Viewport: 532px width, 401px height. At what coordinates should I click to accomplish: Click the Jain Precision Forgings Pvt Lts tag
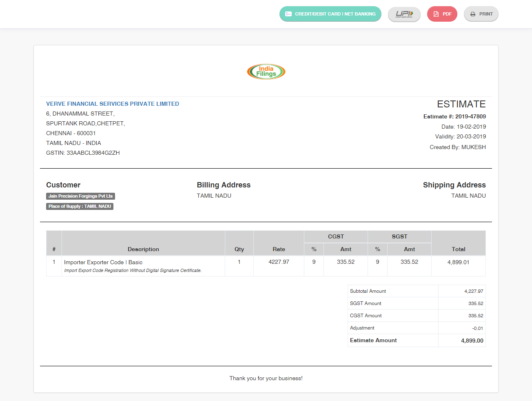pos(80,196)
